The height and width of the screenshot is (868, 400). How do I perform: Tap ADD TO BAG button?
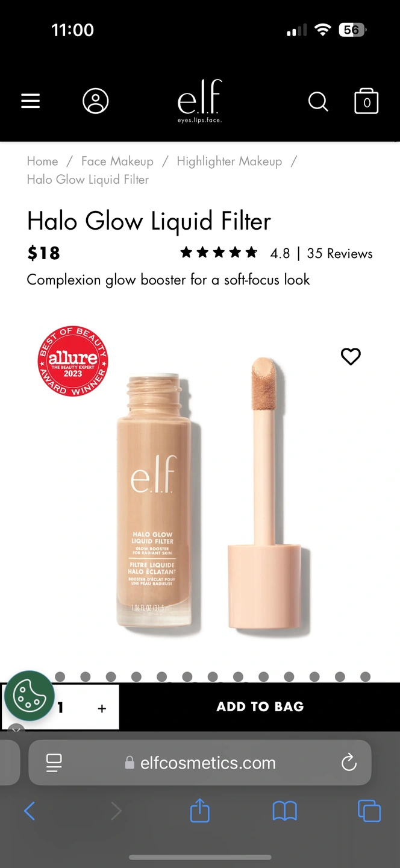(260, 706)
